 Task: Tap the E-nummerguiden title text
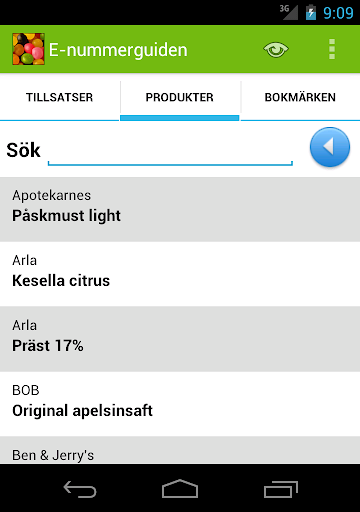(x=118, y=50)
